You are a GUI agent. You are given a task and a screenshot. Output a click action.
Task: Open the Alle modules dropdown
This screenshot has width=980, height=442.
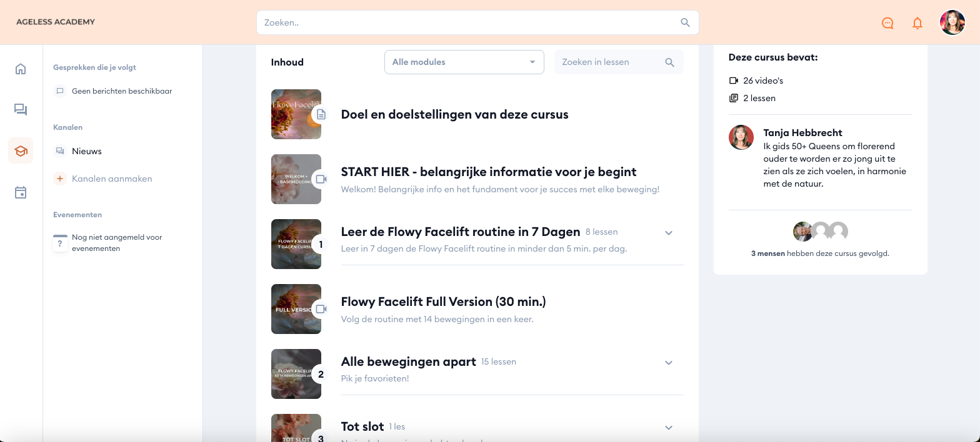pos(464,62)
